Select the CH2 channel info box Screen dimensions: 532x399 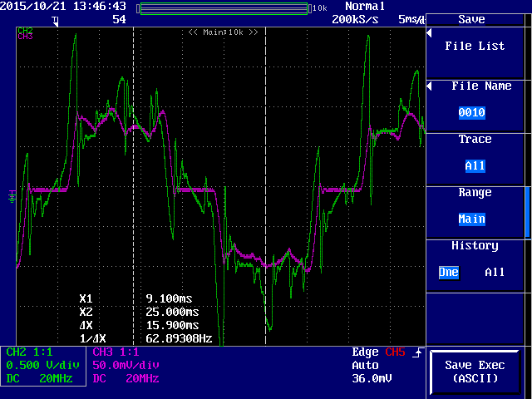pyautogui.click(x=44, y=366)
